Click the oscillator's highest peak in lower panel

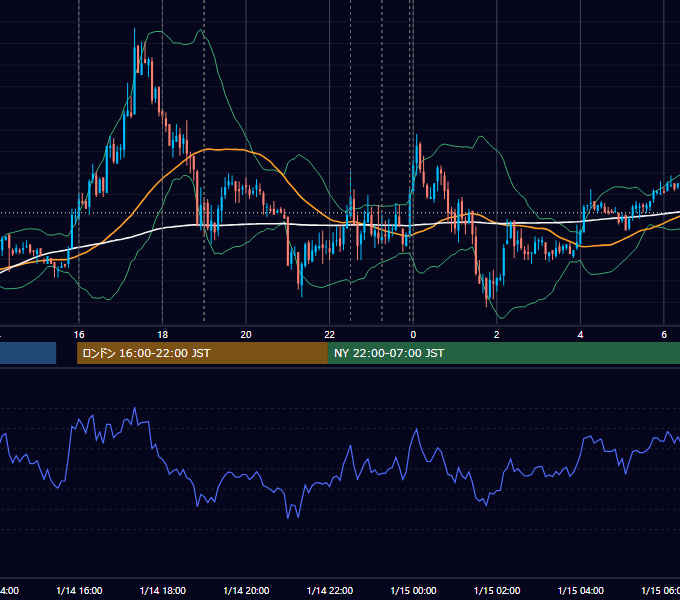[134, 409]
